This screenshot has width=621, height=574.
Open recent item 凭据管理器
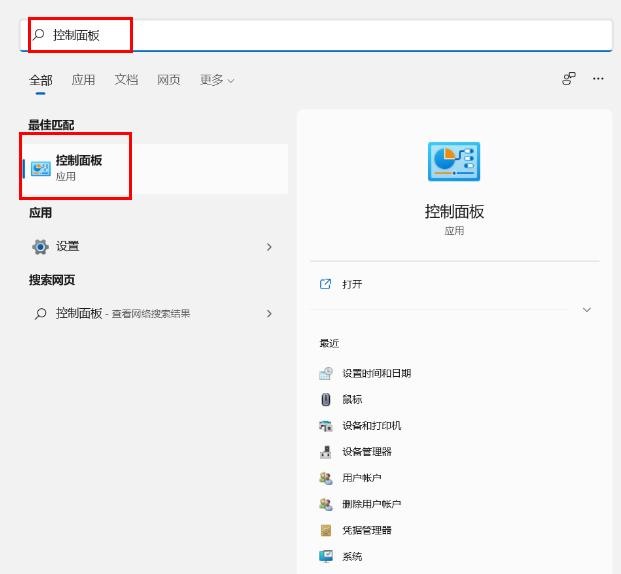(366, 530)
